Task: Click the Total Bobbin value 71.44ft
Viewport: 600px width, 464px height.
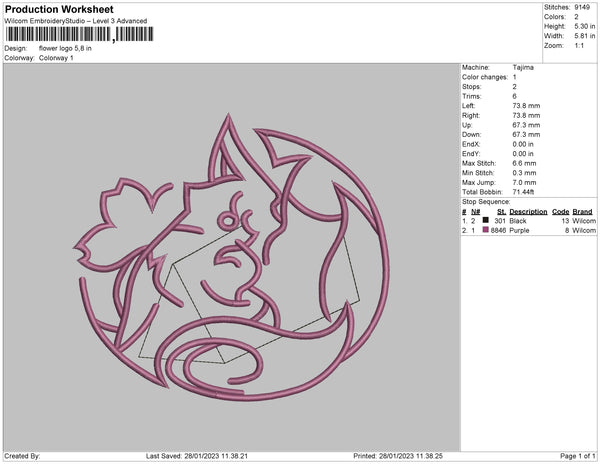Action: [x=523, y=192]
